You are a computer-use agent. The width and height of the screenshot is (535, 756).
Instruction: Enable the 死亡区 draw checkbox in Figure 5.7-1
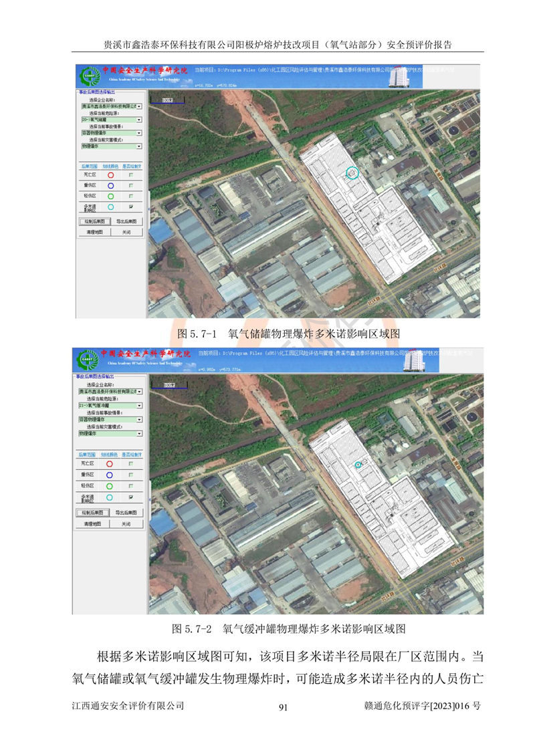click(131, 174)
